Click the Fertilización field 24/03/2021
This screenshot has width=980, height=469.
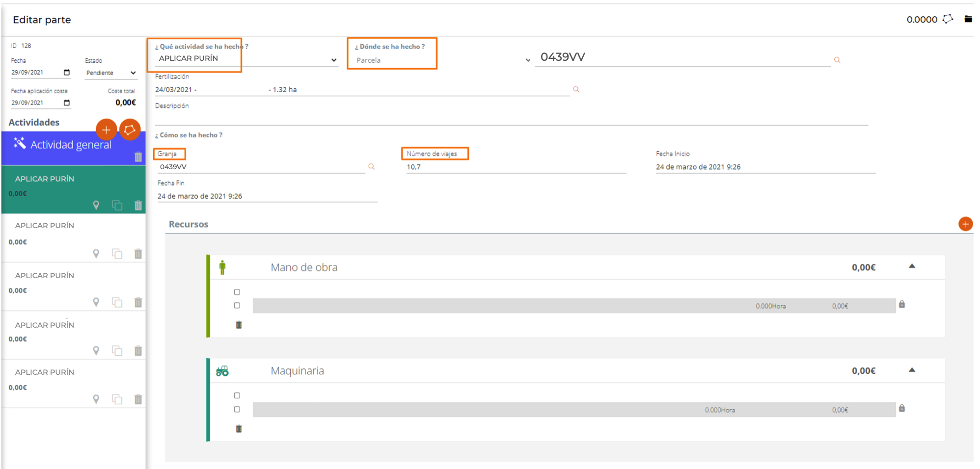(x=362, y=90)
